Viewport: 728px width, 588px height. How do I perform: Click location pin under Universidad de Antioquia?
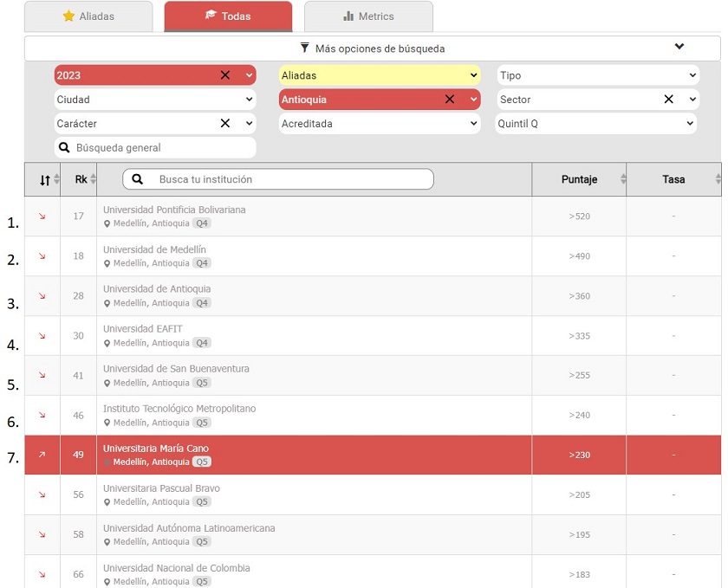pos(107,303)
